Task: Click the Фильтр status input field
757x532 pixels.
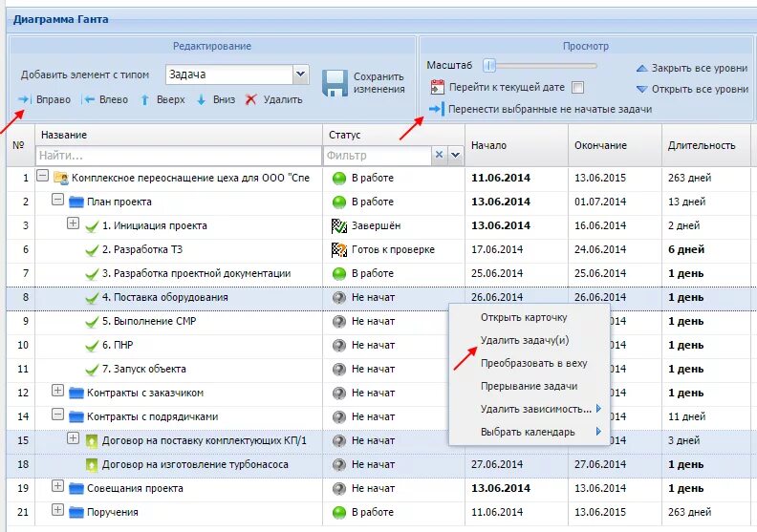Action: [x=377, y=156]
